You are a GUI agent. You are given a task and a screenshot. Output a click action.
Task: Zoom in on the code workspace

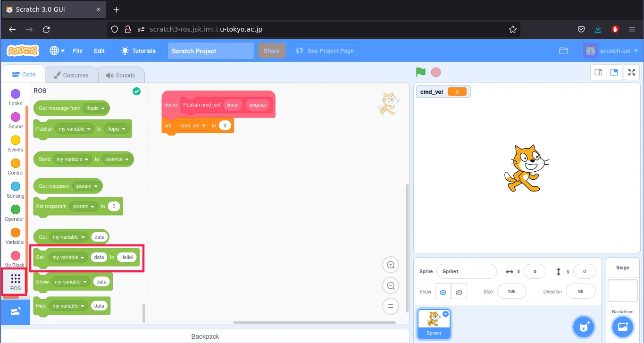(x=391, y=265)
